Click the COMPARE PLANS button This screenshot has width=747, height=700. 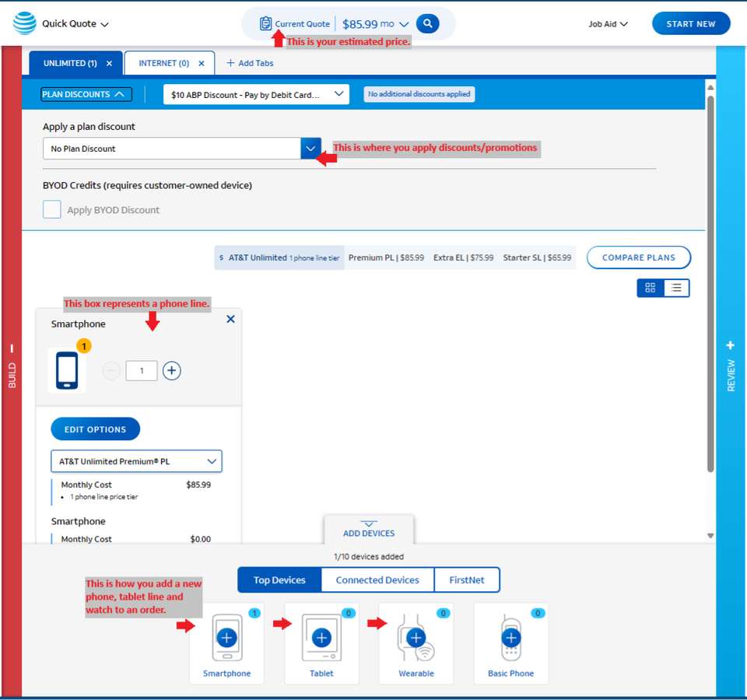pyautogui.click(x=638, y=257)
